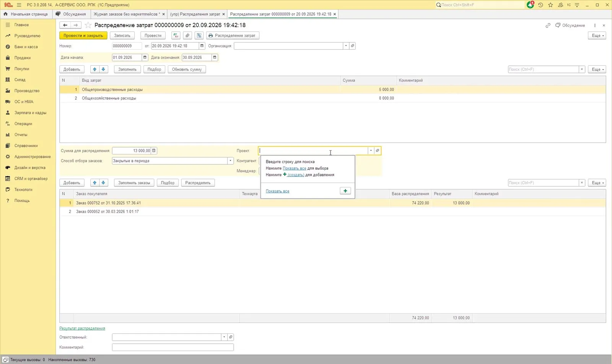
Task: Open Результат распределения link
Action: [82, 328]
